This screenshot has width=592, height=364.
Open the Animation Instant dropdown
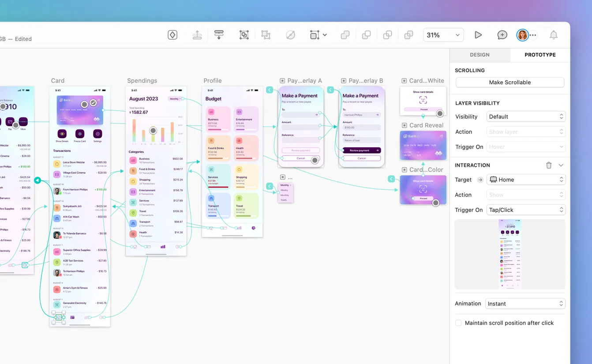525,304
